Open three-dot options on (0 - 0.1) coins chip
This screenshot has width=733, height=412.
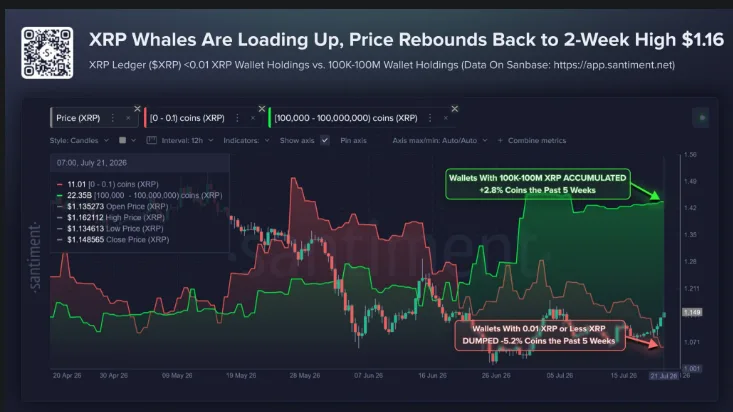(x=237, y=118)
